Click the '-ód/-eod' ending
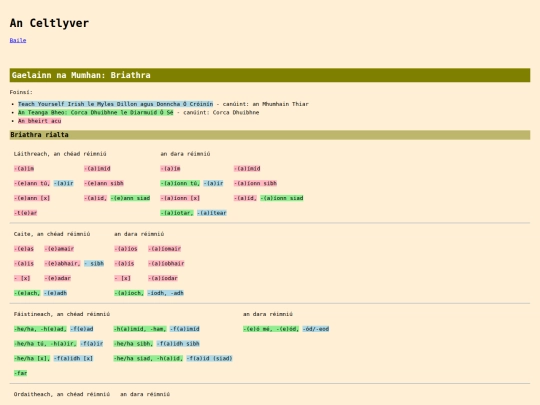This screenshot has width=540, height=405. (316, 329)
